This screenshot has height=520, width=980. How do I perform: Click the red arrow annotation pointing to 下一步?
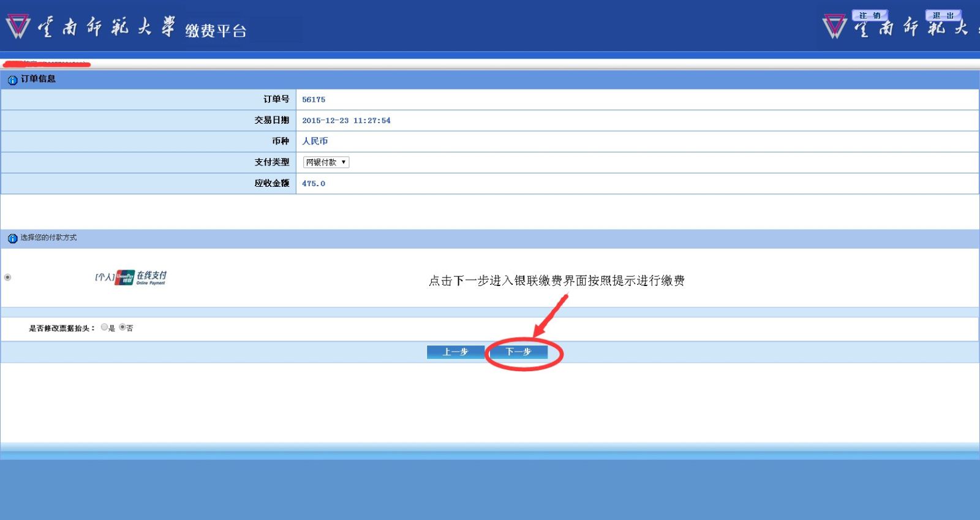(x=551, y=315)
